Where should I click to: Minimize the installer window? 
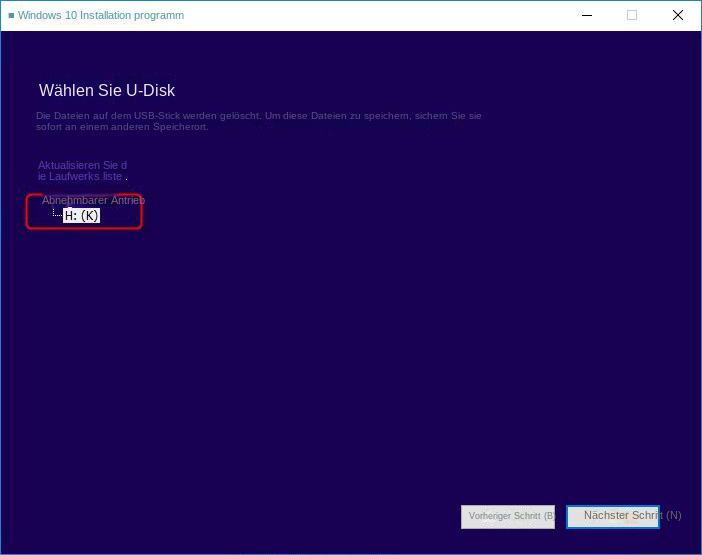click(x=587, y=15)
